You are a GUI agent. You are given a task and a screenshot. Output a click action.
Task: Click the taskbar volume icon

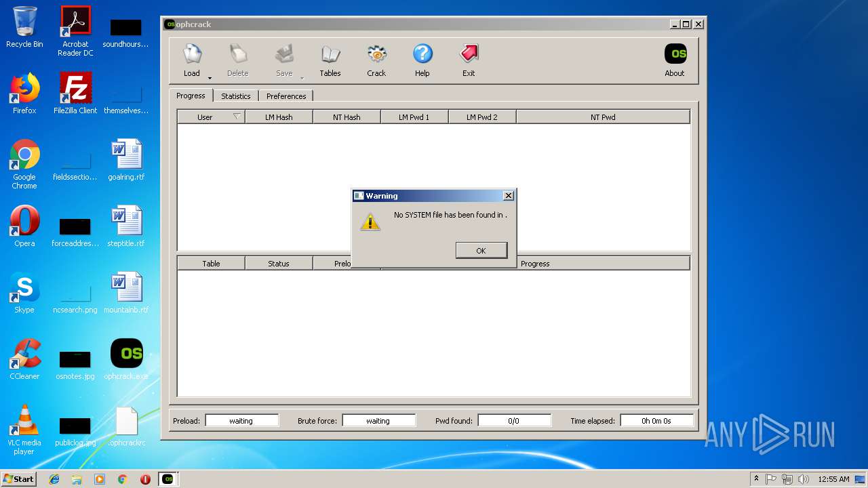point(804,479)
